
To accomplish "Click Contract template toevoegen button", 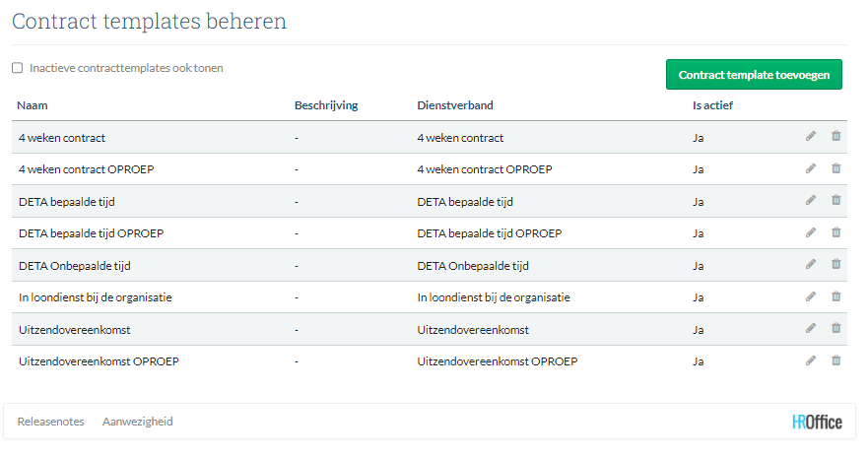I will [x=754, y=75].
